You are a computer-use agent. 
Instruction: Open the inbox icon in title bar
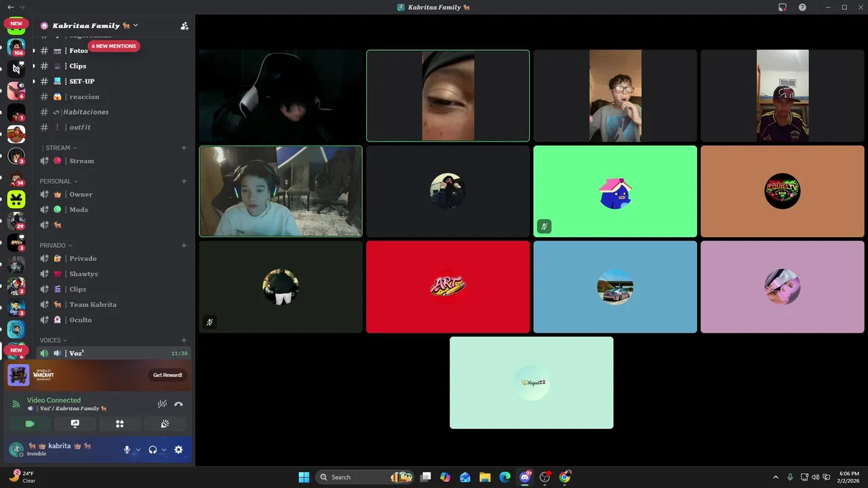coord(783,7)
